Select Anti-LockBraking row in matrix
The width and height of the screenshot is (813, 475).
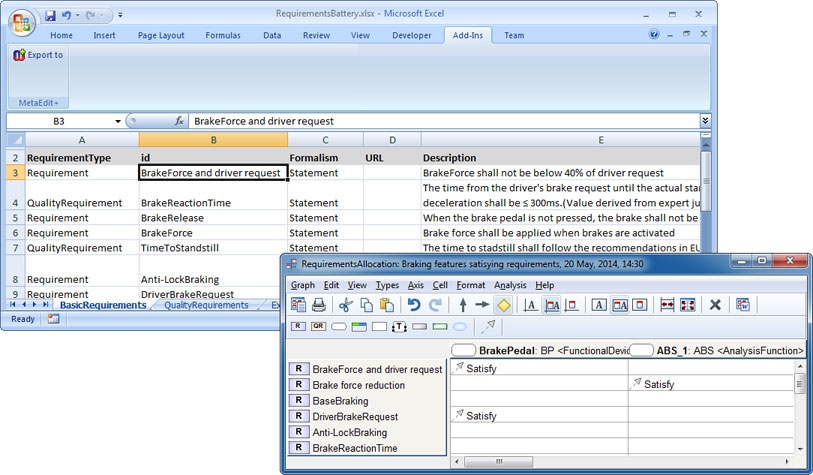(367, 432)
